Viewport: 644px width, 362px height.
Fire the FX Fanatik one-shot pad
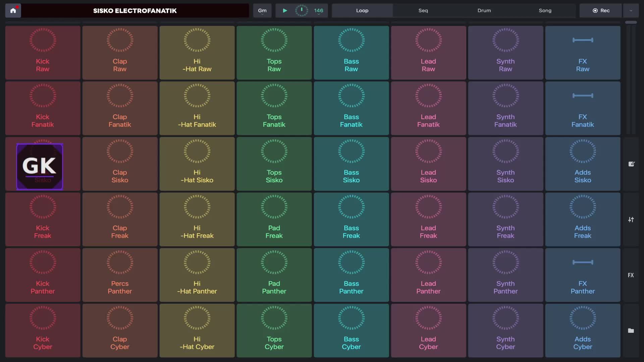[x=583, y=109]
